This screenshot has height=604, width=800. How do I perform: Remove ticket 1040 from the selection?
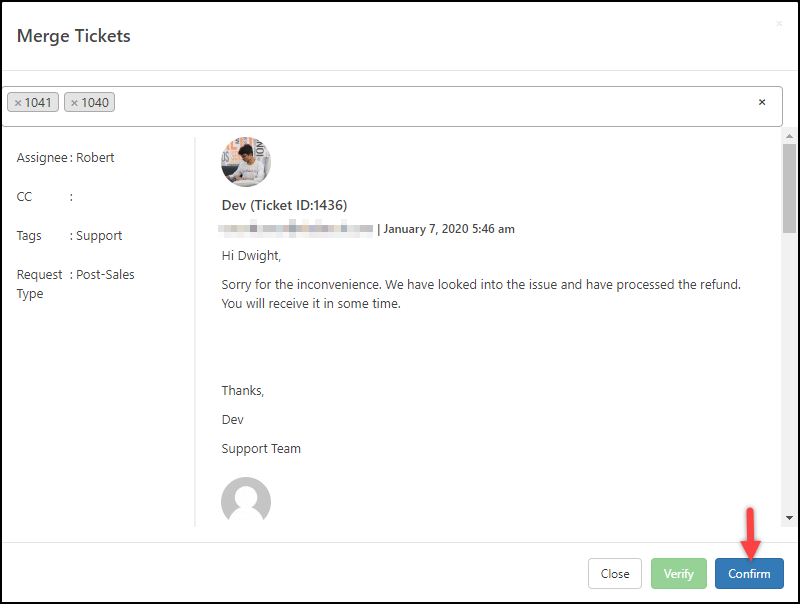click(x=75, y=103)
